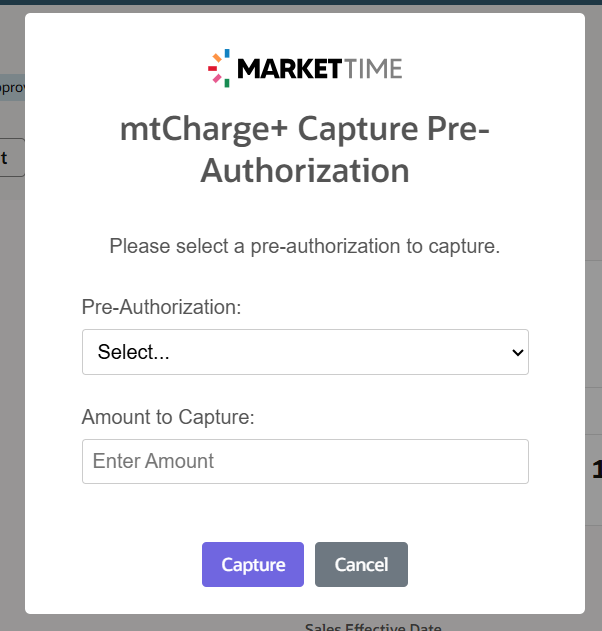Click the dark header bar above the dialog

coord(301,2)
